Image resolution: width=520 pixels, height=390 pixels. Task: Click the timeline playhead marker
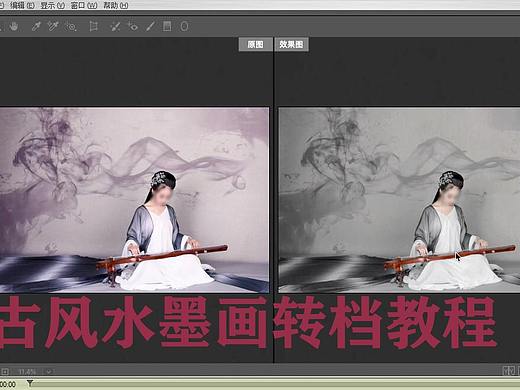point(30,383)
